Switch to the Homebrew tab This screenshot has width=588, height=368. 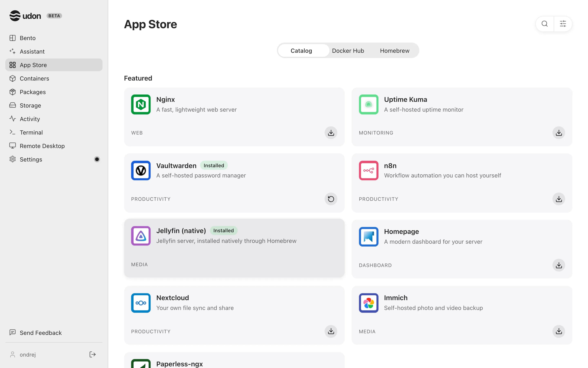(395, 51)
